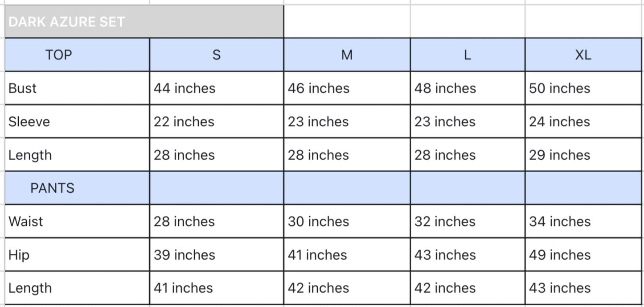
Task: Select the 44 inches Bust cell
Action: 217,88
